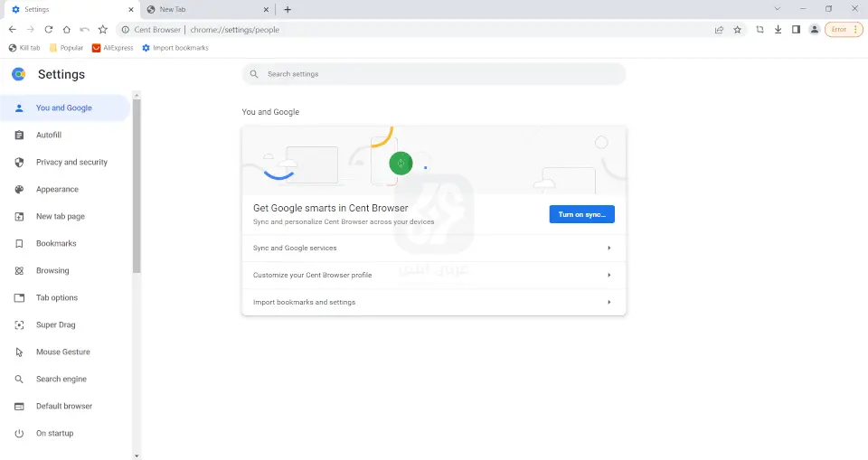Open the home page via house icon
The width and height of the screenshot is (868, 460).
click(x=66, y=29)
